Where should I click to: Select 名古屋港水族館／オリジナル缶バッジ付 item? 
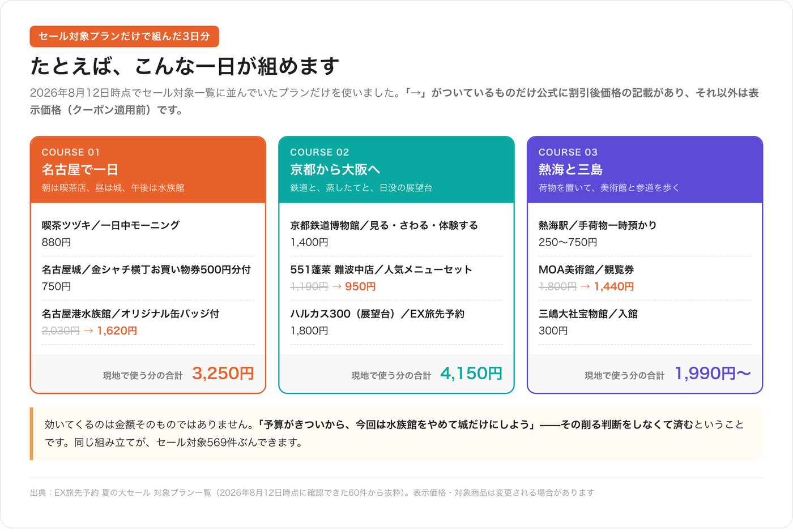pos(130,314)
